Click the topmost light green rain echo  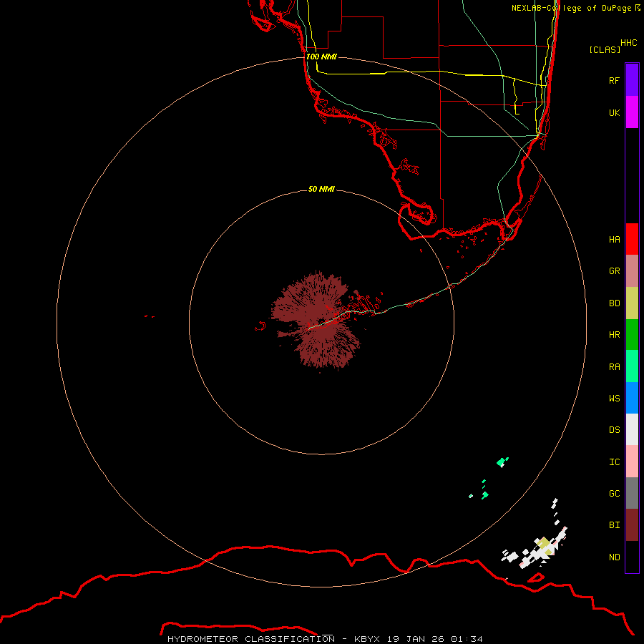point(502,462)
